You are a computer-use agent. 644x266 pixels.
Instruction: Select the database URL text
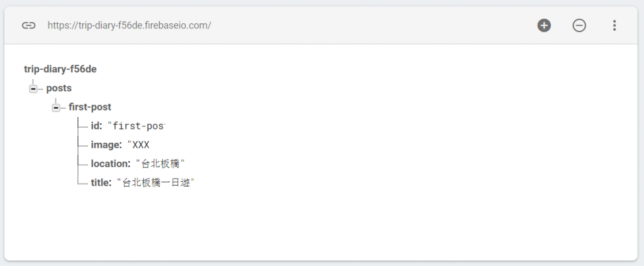click(x=130, y=25)
